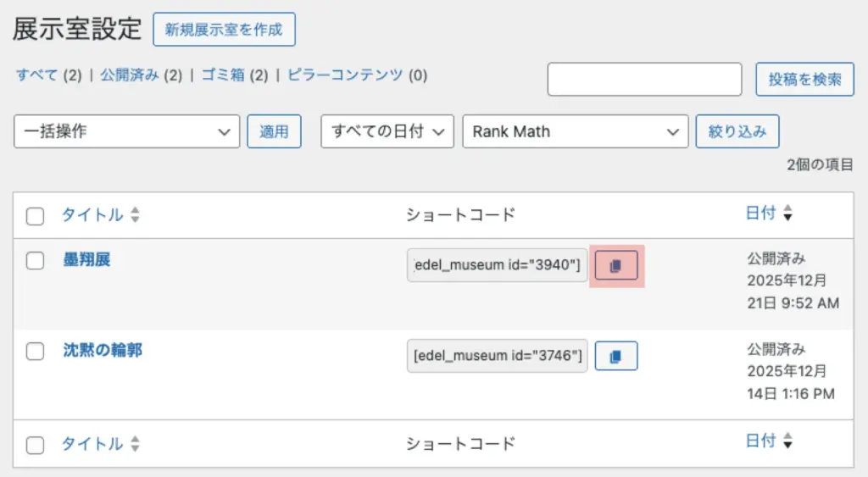Select the 沈黙の輪郭 row checkbox

click(x=35, y=352)
